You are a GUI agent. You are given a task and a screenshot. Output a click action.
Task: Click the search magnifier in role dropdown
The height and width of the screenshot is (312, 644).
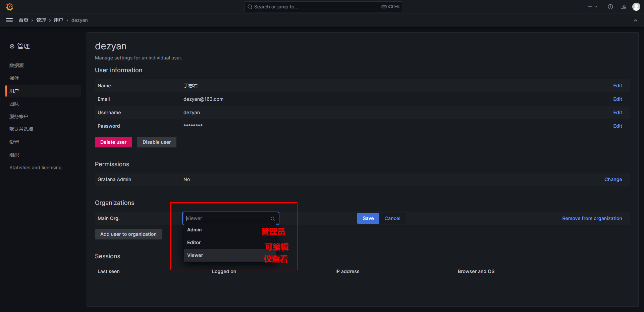click(x=273, y=219)
